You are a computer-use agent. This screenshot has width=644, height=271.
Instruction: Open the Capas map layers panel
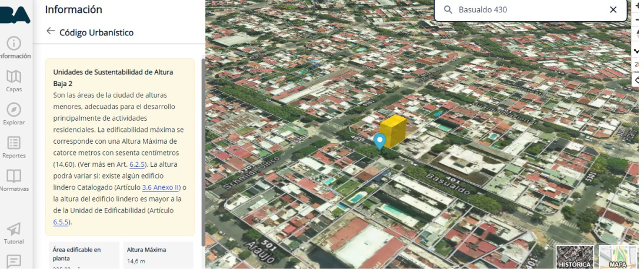[14, 81]
